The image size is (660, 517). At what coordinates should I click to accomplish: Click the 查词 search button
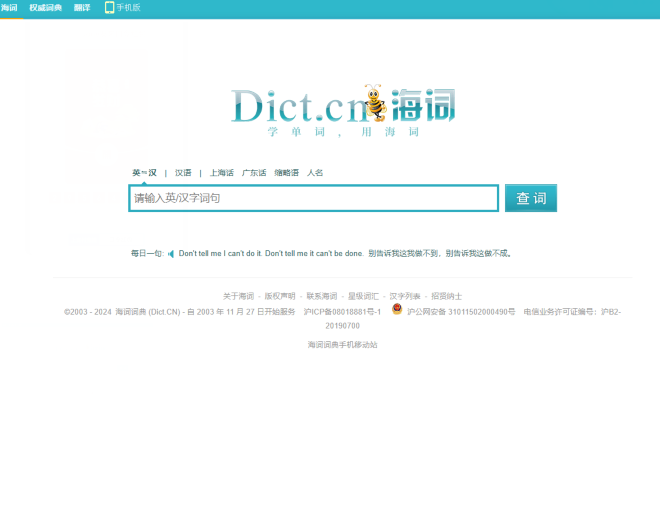click(531, 198)
